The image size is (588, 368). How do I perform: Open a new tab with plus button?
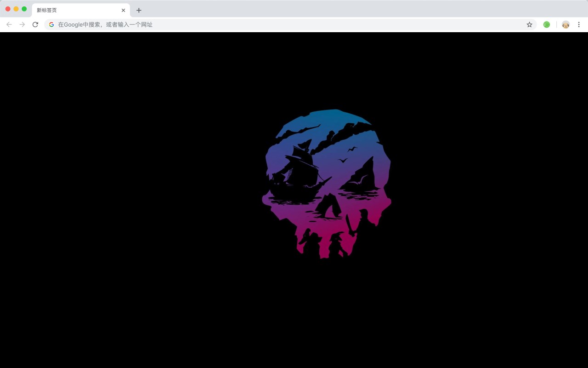[139, 10]
